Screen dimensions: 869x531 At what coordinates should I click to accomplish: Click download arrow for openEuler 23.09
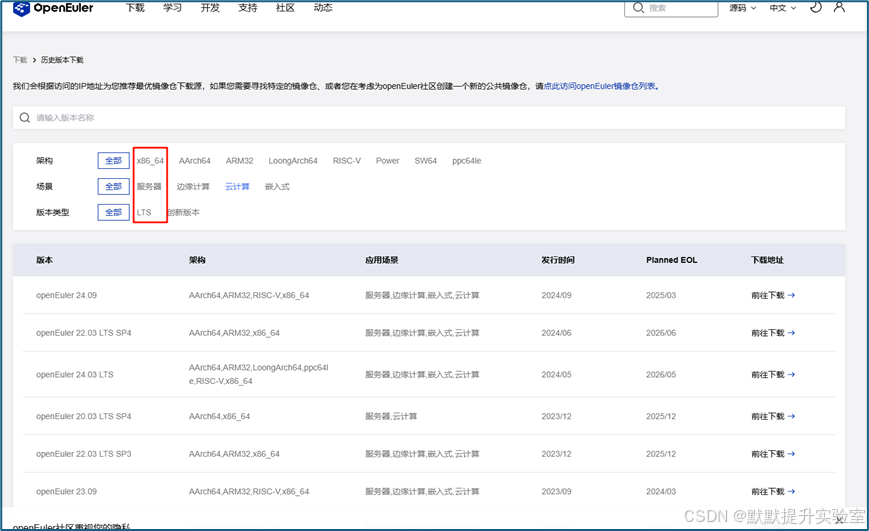coord(791,492)
